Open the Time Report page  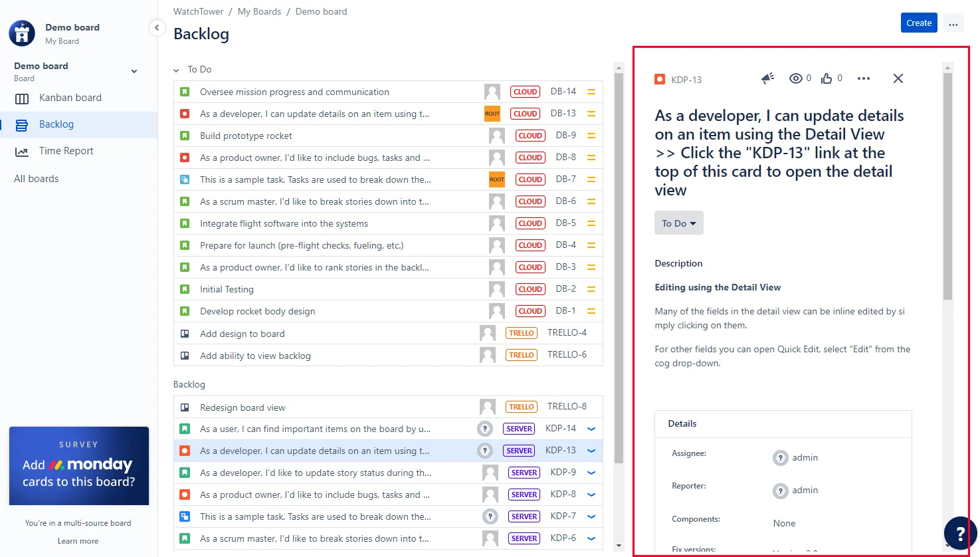pos(66,151)
